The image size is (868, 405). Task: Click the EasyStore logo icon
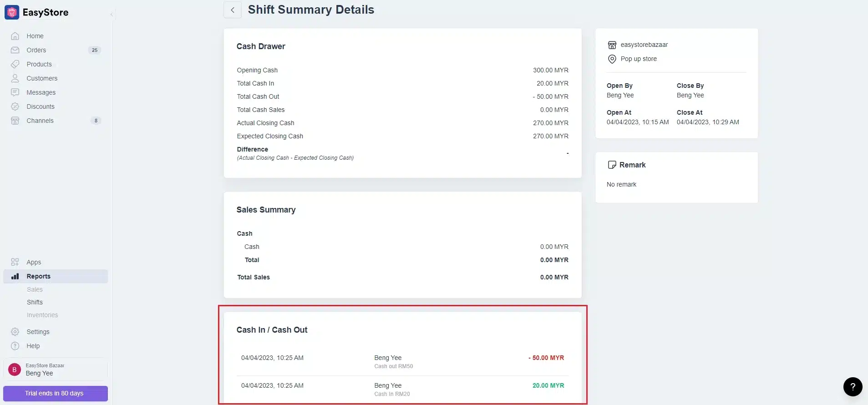[12, 12]
